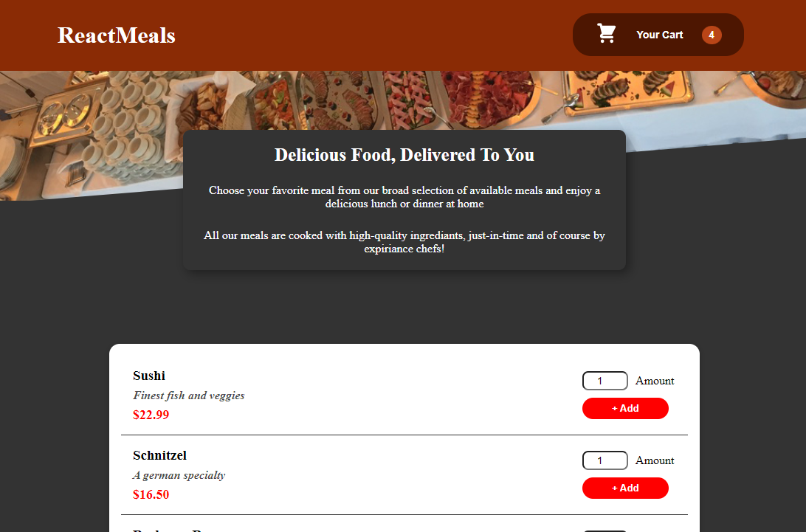Select the Schnitzel meal name
This screenshot has width=806, height=532.
pyautogui.click(x=159, y=455)
